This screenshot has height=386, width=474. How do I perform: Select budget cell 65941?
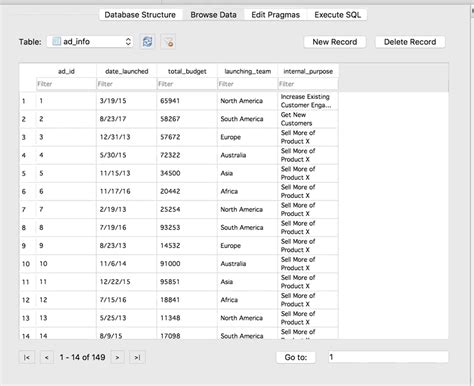click(x=187, y=101)
